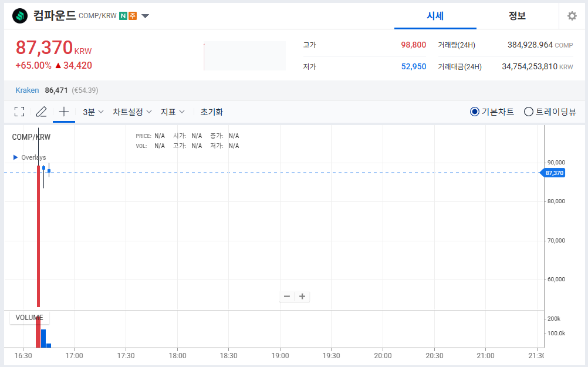Screen dimensions: 588x367
Task: Switch to the 시세 tab
Action: [435, 16]
